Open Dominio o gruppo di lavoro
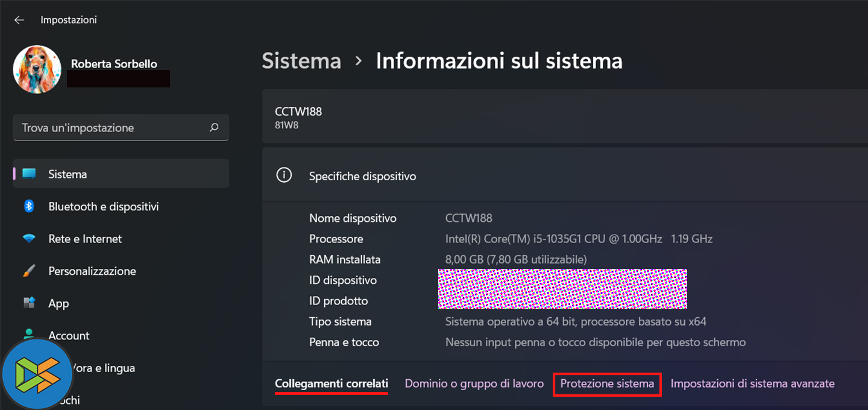Viewport: 868px width, 410px height. pos(474,384)
